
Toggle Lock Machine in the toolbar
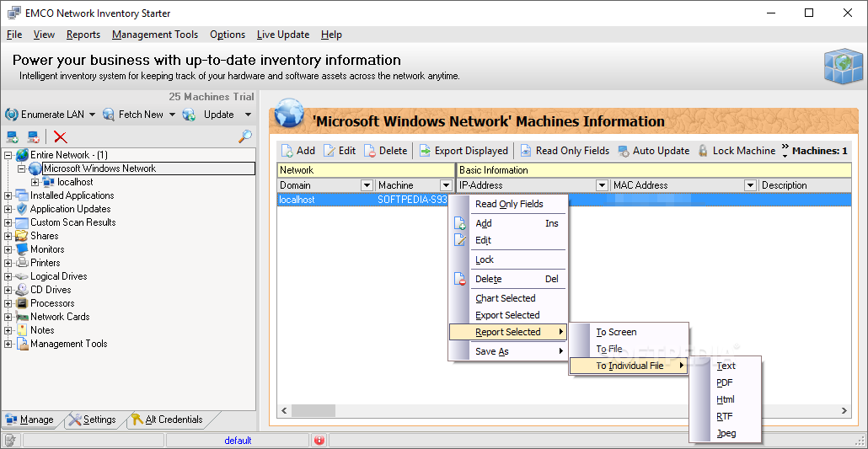tap(737, 151)
